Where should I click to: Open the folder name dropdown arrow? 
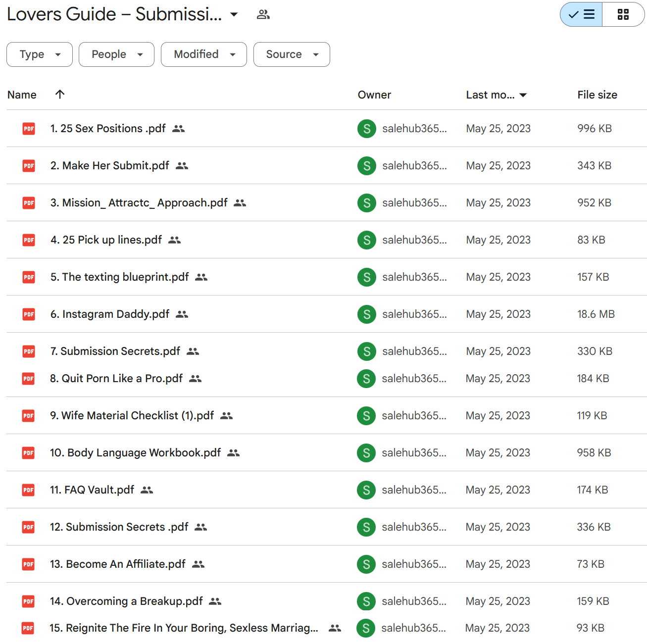pos(234,14)
